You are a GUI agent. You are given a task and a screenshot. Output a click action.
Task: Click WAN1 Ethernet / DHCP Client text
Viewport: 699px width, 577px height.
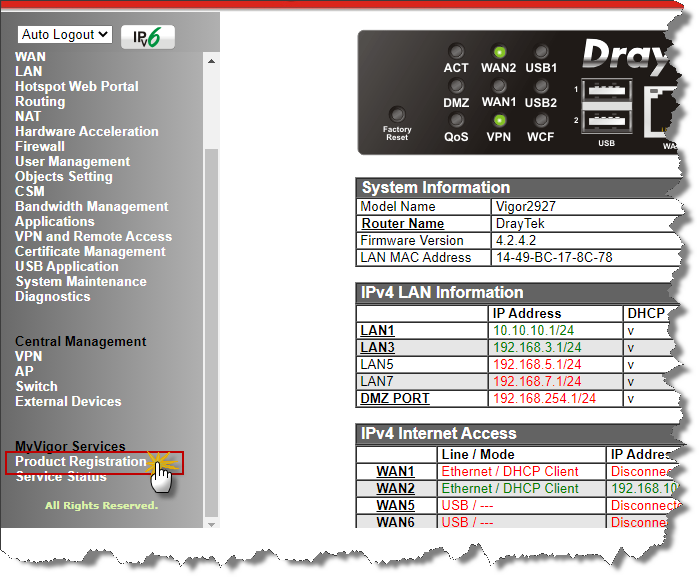tap(510, 471)
